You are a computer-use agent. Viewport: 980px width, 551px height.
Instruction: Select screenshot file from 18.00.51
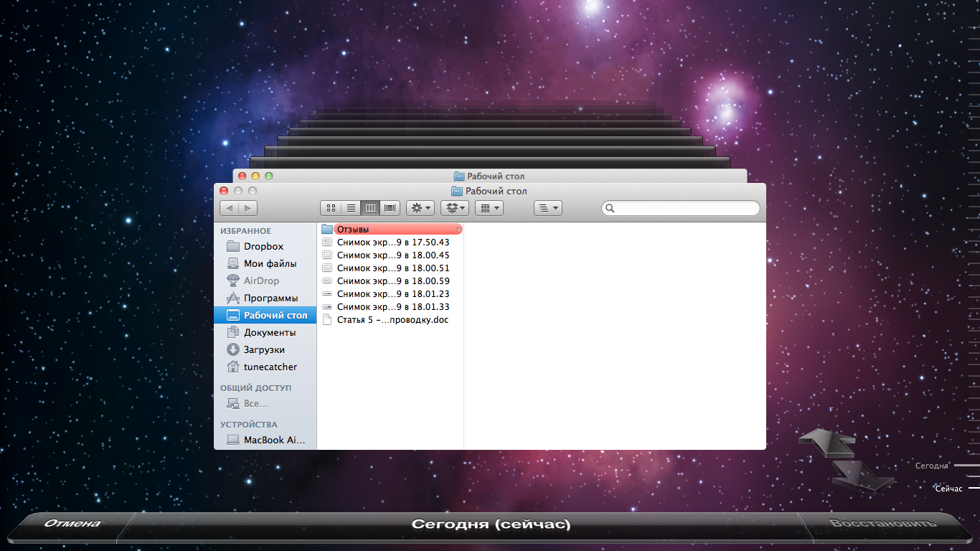tap(391, 268)
